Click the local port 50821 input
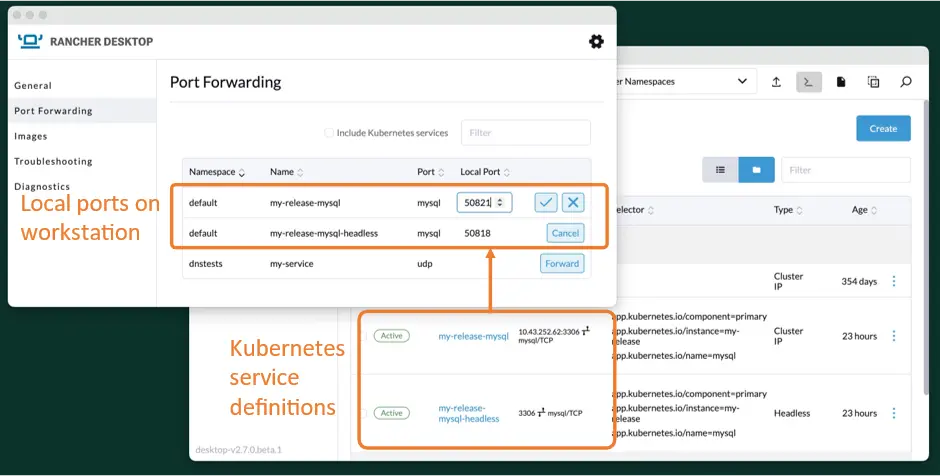The image size is (940, 476). (484, 203)
